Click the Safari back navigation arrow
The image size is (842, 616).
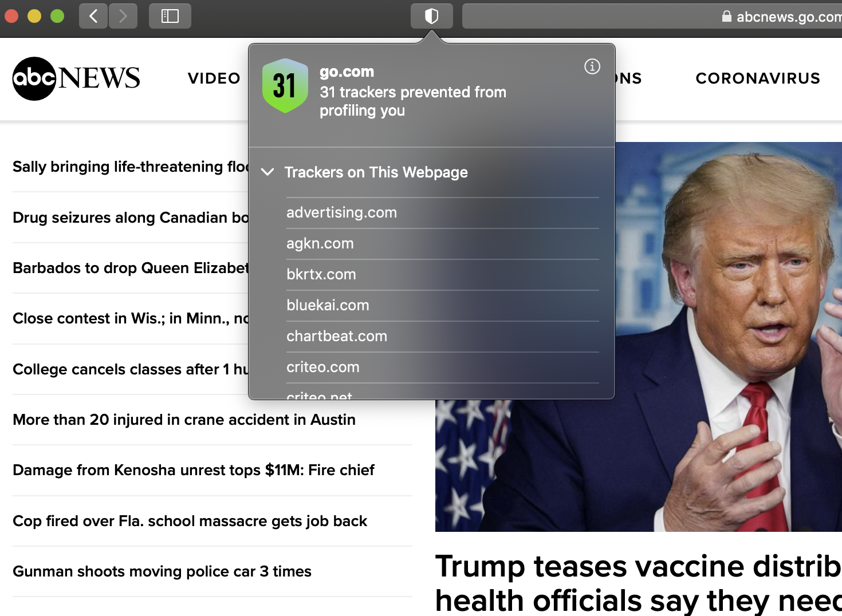[x=93, y=16]
